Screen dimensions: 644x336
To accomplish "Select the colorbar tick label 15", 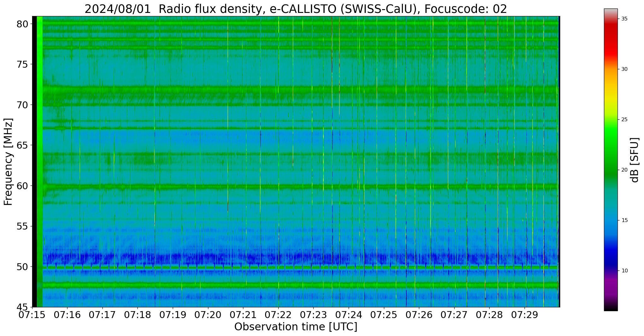I will [x=624, y=220].
